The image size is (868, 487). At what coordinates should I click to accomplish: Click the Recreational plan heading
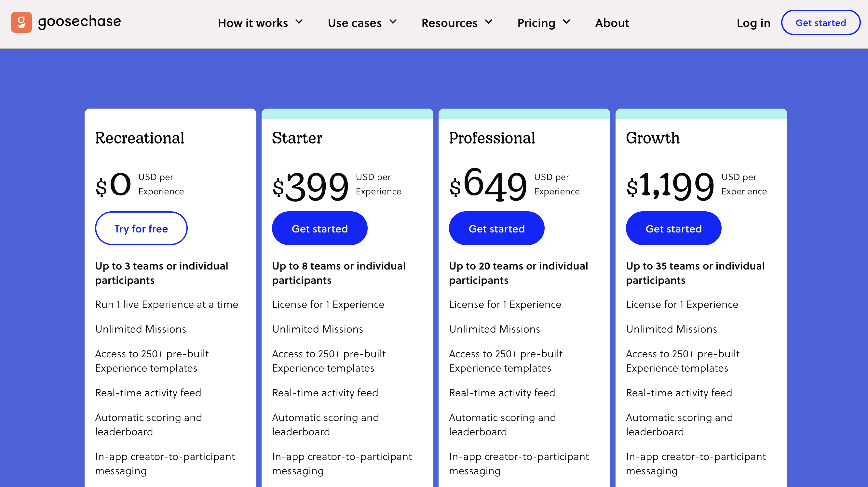coord(140,138)
